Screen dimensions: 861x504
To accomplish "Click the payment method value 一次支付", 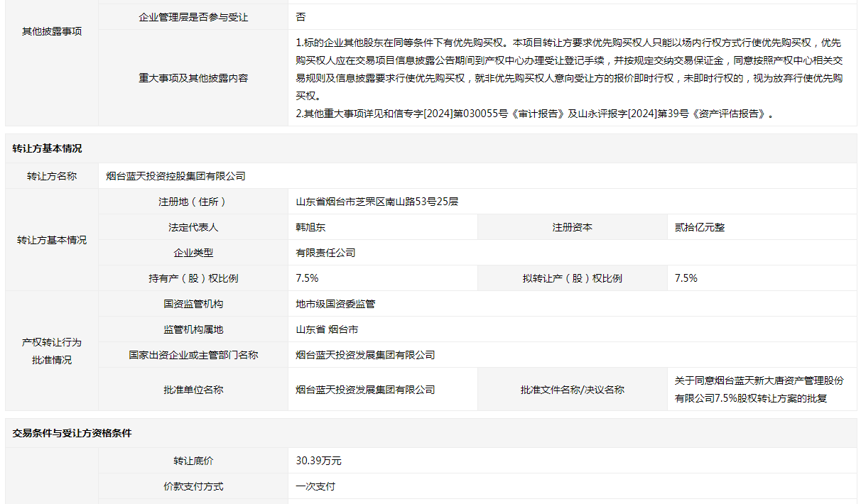I will tap(315, 486).
